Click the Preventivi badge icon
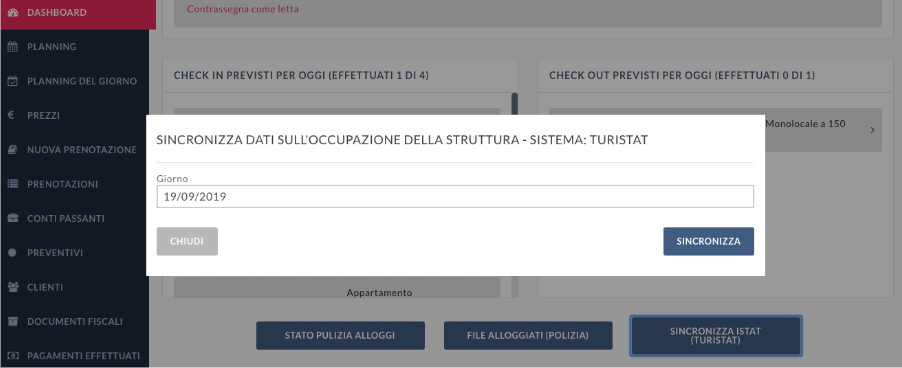This screenshot has height=368, width=902. click(x=13, y=253)
